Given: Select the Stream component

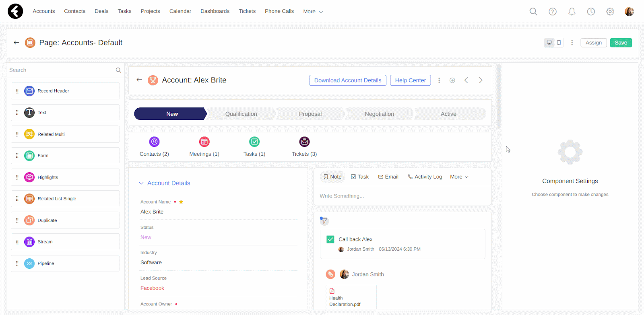Looking at the screenshot, I should click(65, 242).
